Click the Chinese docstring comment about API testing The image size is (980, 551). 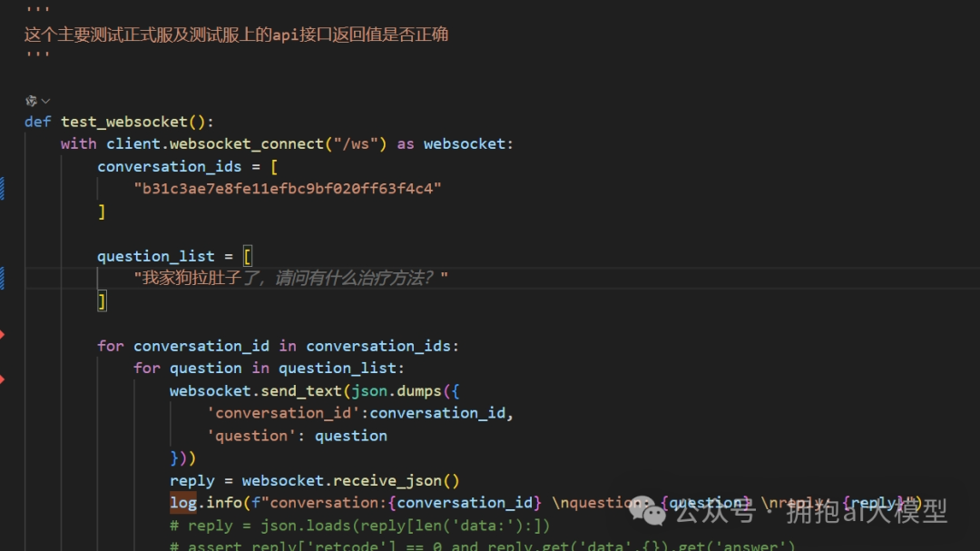pos(236,34)
